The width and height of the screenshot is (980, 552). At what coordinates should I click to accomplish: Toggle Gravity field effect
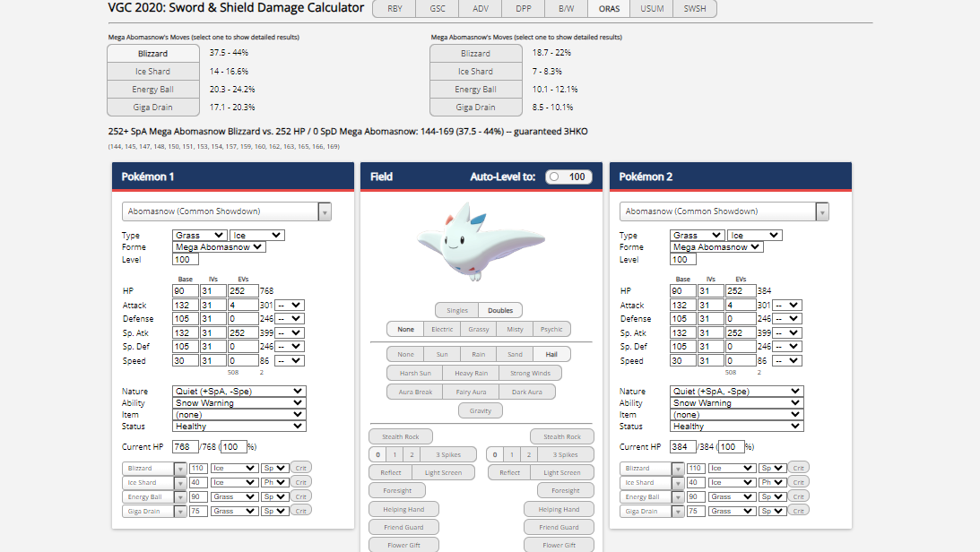click(x=481, y=410)
